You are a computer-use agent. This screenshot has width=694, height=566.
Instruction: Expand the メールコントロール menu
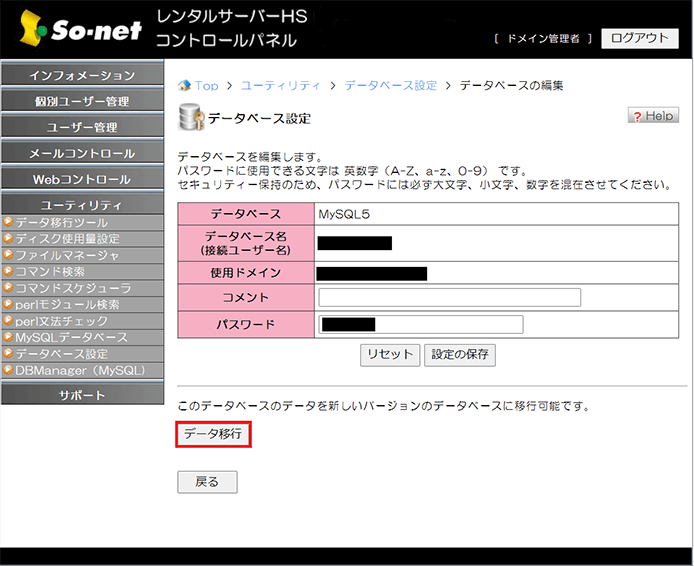82,153
